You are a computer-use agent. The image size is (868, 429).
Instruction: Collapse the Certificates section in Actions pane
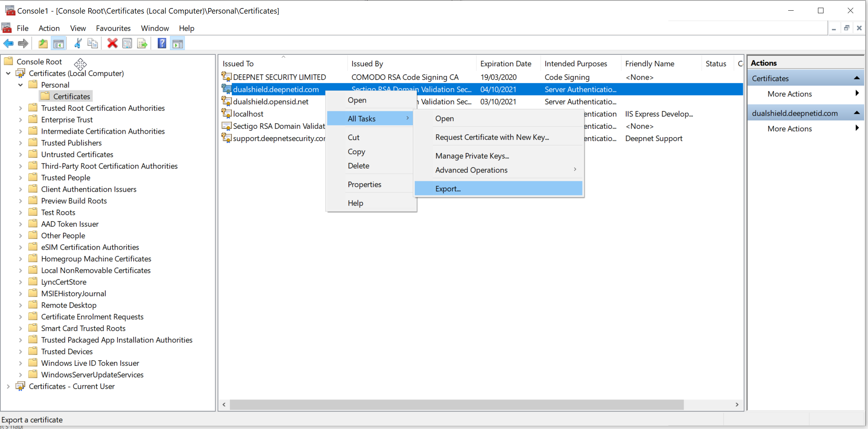pyautogui.click(x=857, y=78)
